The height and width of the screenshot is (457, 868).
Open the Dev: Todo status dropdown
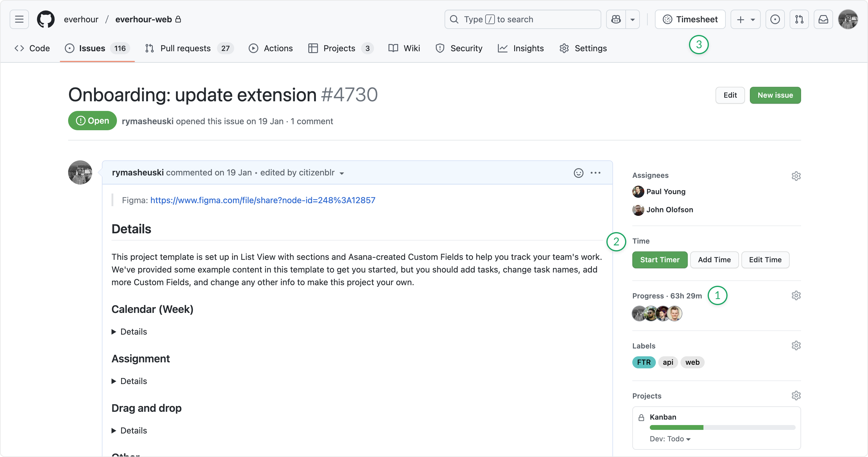point(670,439)
